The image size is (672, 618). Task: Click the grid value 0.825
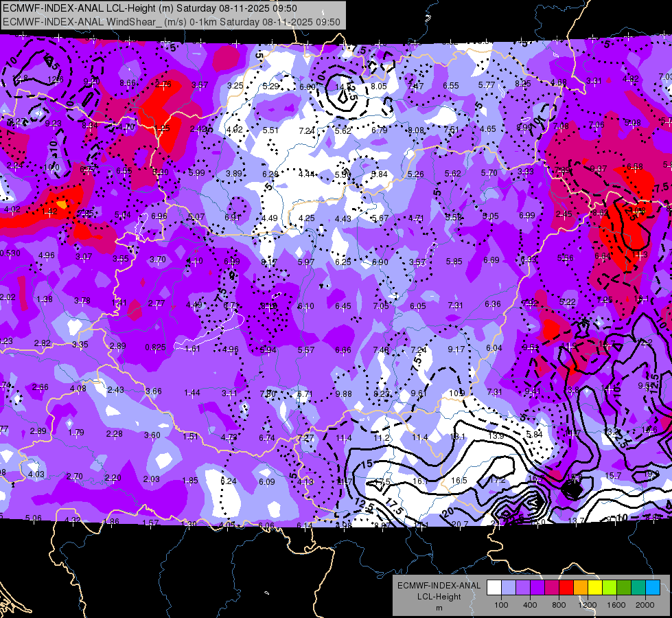click(x=155, y=347)
